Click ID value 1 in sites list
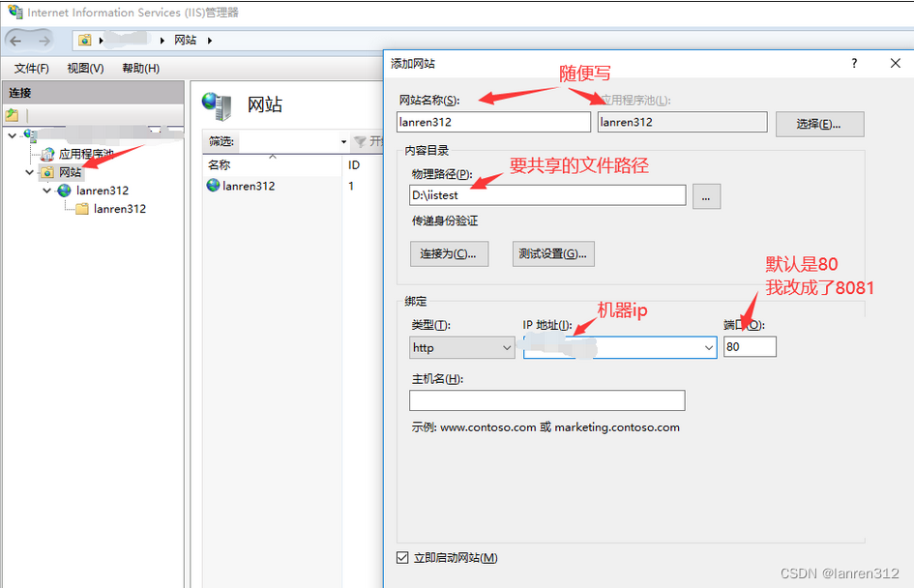Image resolution: width=914 pixels, height=588 pixels. (351, 186)
